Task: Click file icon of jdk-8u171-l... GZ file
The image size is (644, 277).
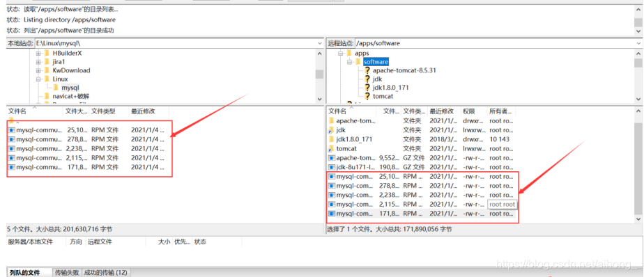Action: [332, 167]
